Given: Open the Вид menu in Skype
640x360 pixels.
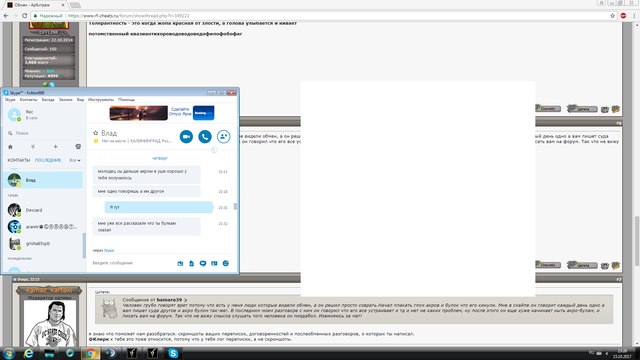Looking at the screenshot, I should tap(80, 100).
